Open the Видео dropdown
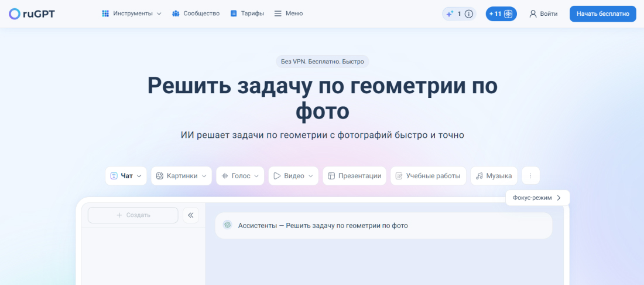644x285 pixels. point(293,175)
